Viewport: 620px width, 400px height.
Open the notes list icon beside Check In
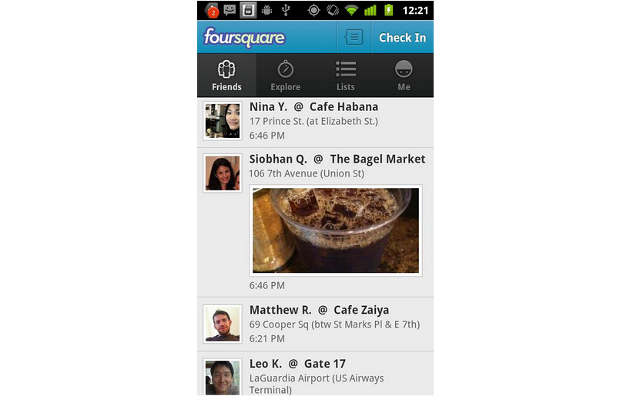[353, 37]
